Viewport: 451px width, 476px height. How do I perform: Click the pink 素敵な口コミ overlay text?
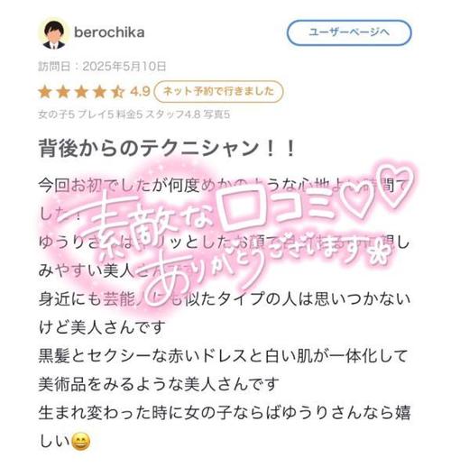point(198,214)
